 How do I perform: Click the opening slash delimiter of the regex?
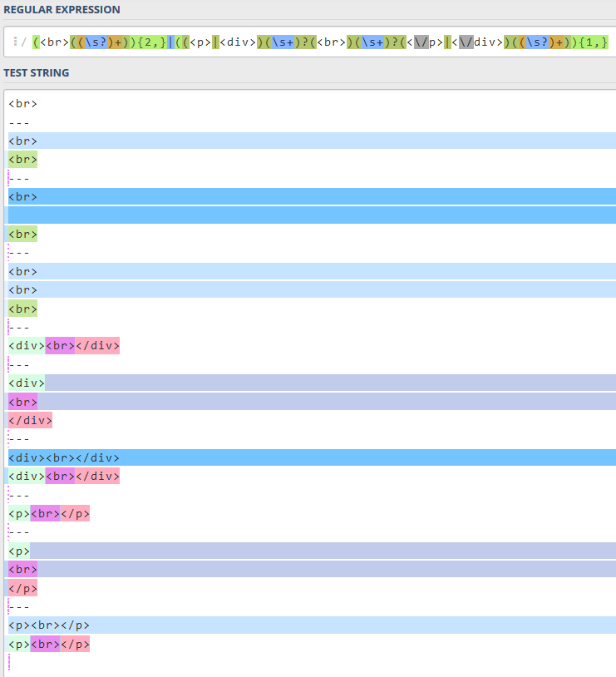pos(24,42)
